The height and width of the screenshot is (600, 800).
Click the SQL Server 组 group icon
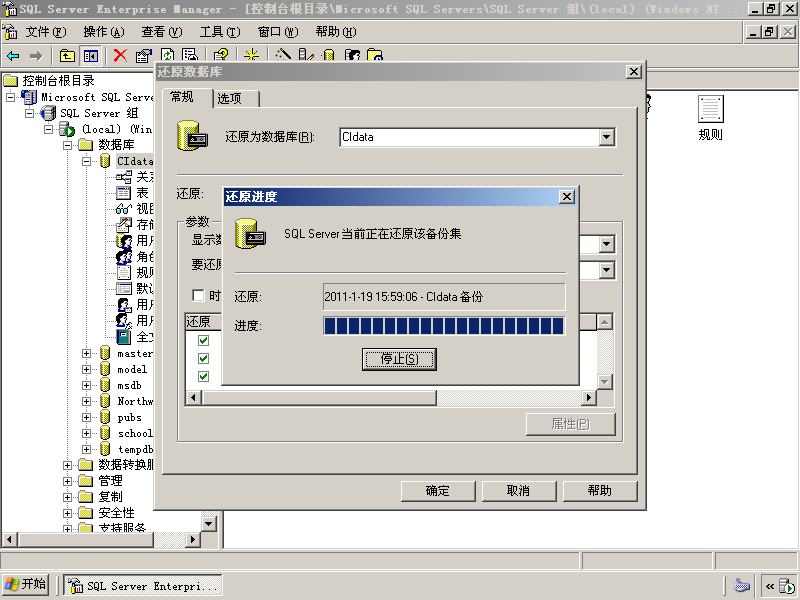pyautogui.click(x=48, y=113)
